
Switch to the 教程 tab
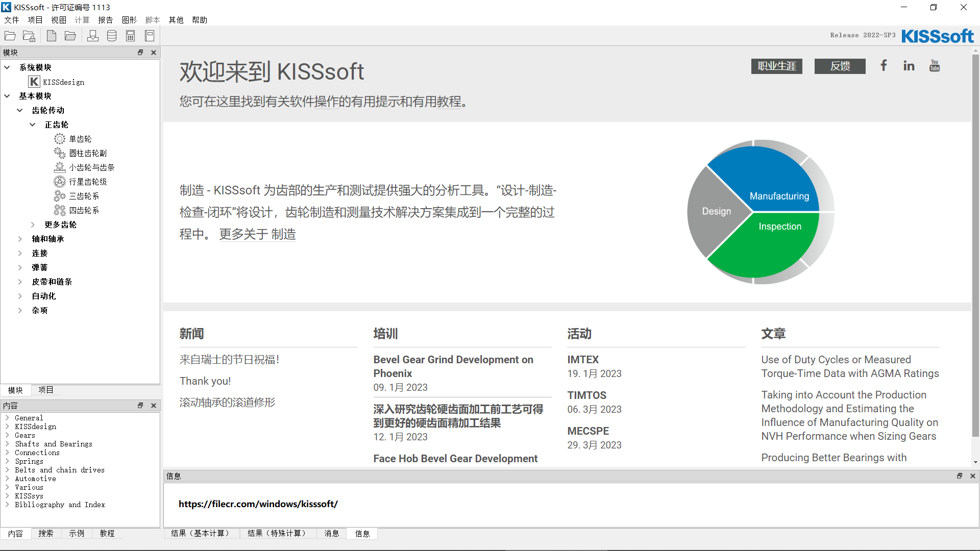(x=107, y=533)
